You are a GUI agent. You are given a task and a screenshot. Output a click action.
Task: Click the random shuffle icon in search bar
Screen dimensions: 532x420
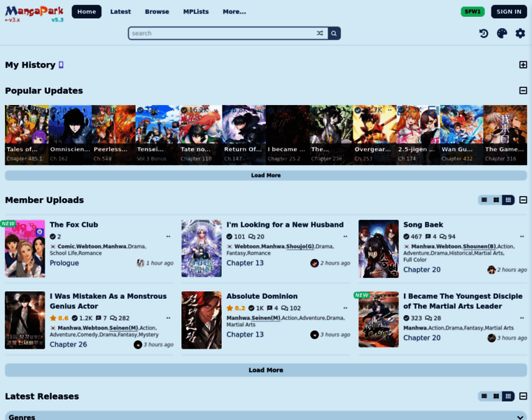(x=320, y=33)
